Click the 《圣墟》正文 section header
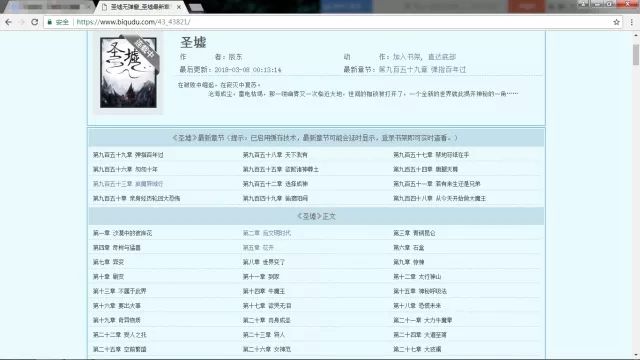The width and height of the screenshot is (640, 360). pyautogui.click(x=316, y=216)
